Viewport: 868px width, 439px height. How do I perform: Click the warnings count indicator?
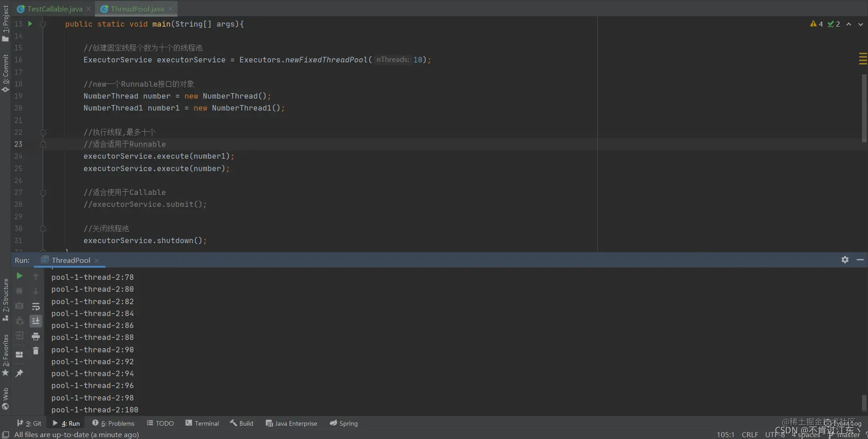[x=817, y=24]
